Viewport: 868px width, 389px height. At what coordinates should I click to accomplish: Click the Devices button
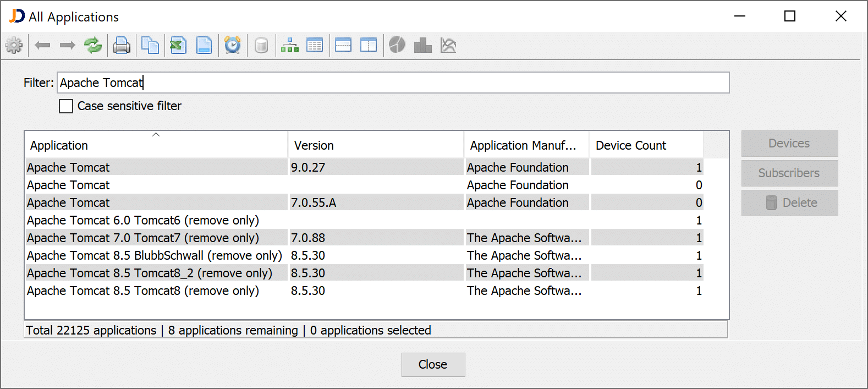pyautogui.click(x=789, y=144)
